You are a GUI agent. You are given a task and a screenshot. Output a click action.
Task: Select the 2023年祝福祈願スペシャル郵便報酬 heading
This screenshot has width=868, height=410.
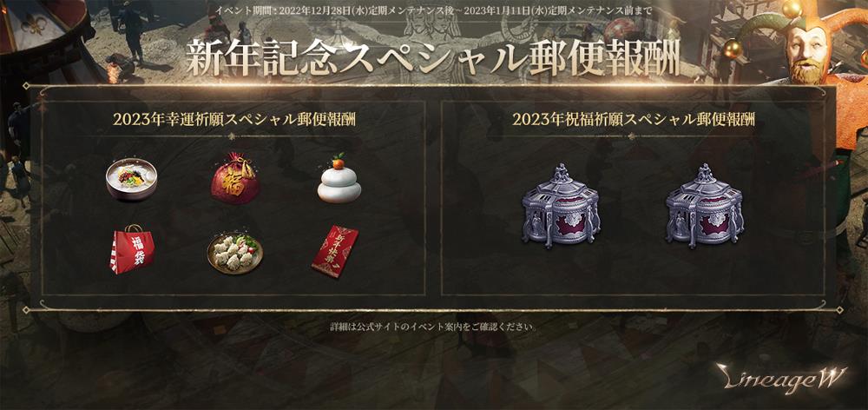click(634, 120)
